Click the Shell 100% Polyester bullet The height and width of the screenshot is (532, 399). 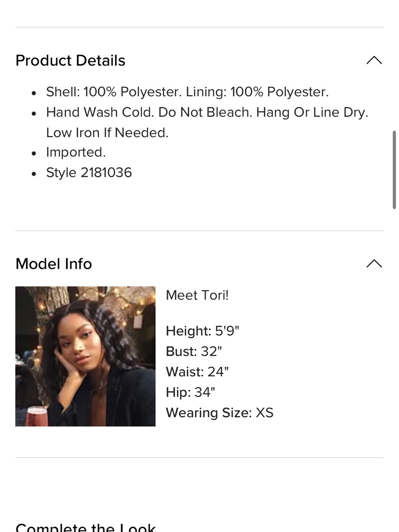tap(188, 92)
